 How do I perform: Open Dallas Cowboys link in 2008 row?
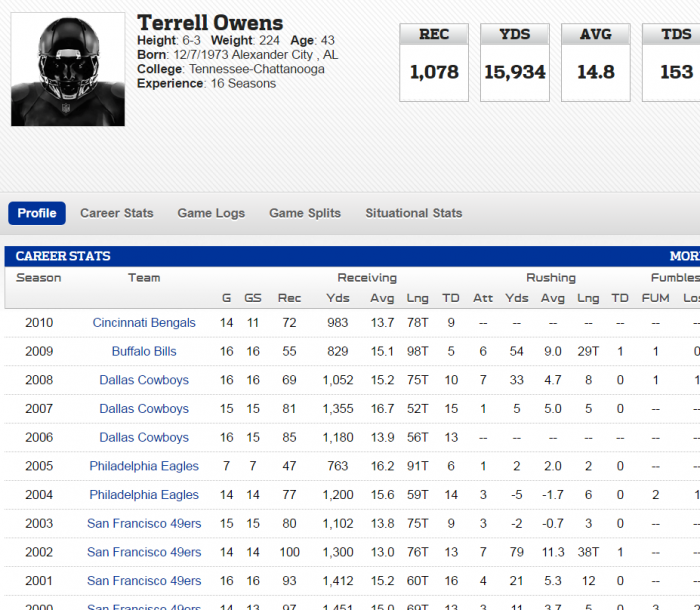pyautogui.click(x=144, y=380)
